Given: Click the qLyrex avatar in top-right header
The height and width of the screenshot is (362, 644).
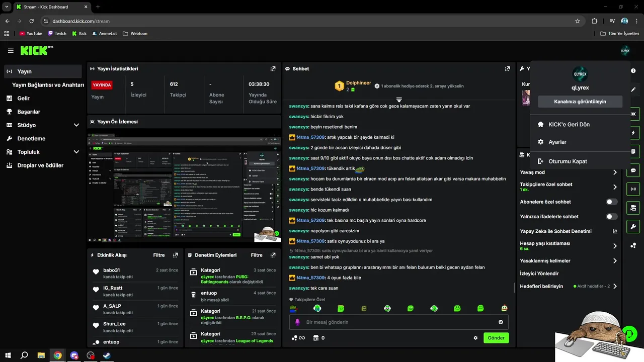Looking at the screenshot, I should (x=625, y=50).
